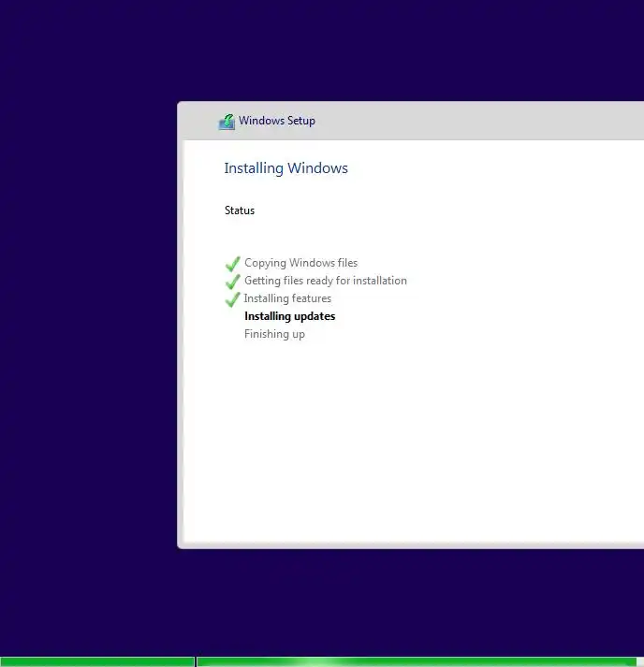The height and width of the screenshot is (667, 644).
Task: Click 'Getting files ready for installation' step
Action: [326, 281]
